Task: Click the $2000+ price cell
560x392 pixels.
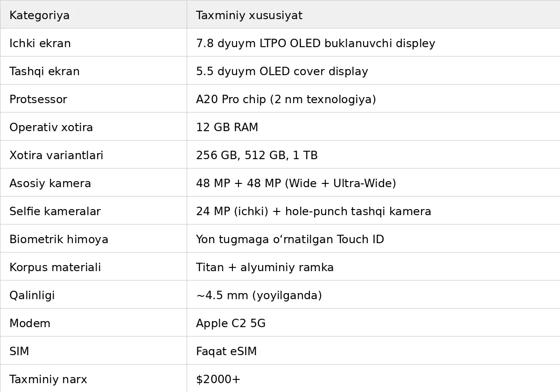Action: (218, 379)
